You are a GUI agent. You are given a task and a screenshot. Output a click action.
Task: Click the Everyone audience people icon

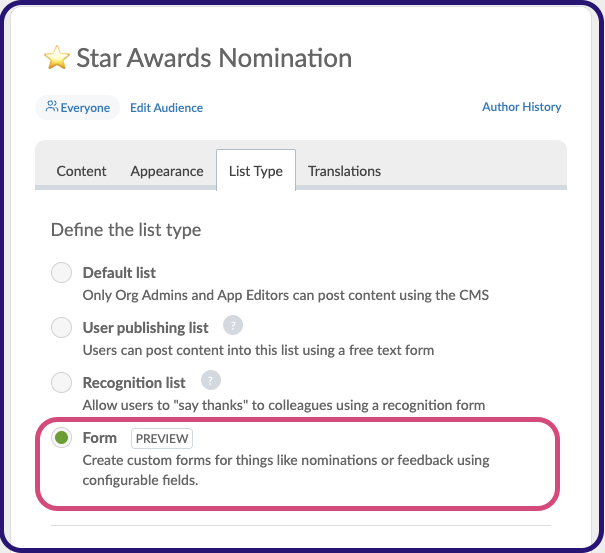click(x=52, y=107)
